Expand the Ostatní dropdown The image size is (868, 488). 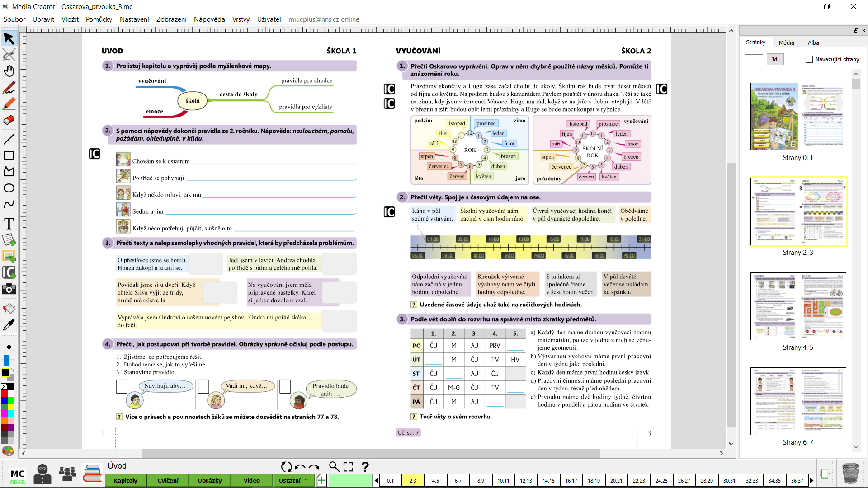[x=293, y=480]
